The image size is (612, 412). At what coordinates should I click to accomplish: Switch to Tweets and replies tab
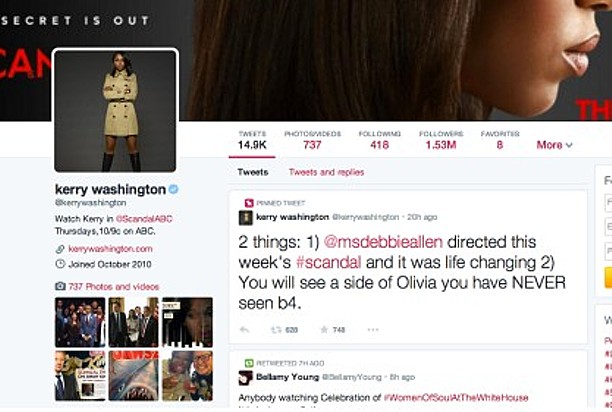tap(326, 172)
